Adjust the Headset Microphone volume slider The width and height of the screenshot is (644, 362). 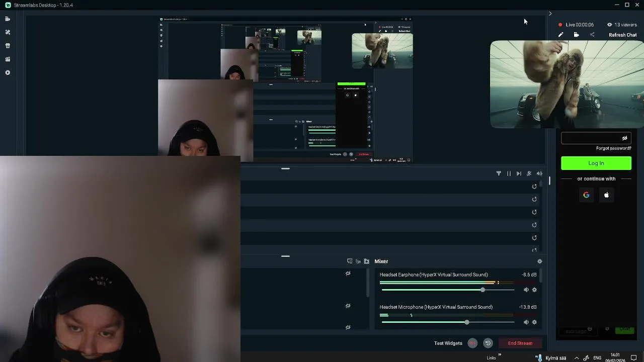[x=448, y=322]
